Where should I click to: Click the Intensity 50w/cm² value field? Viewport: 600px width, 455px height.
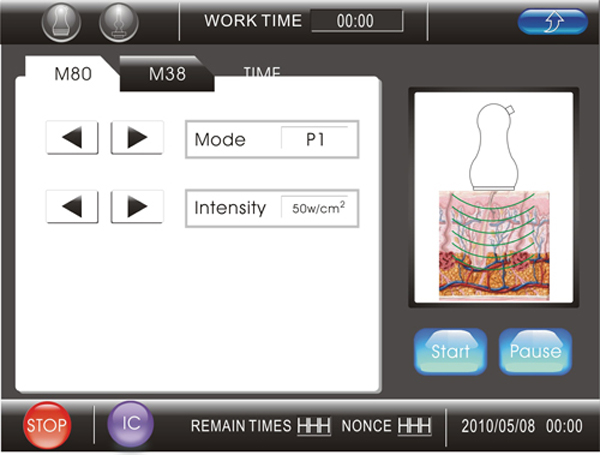coord(315,208)
